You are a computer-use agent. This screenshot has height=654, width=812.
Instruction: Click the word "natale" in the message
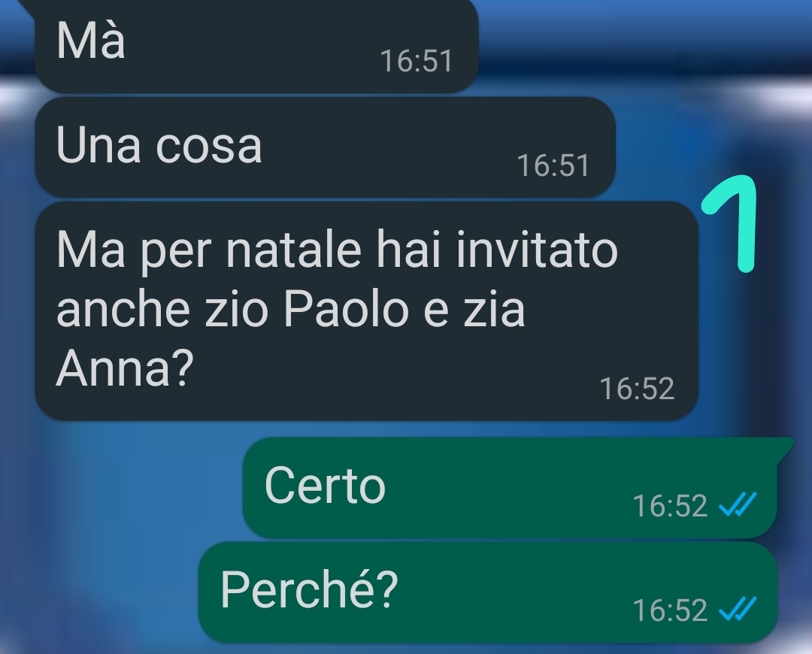click(294, 250)
